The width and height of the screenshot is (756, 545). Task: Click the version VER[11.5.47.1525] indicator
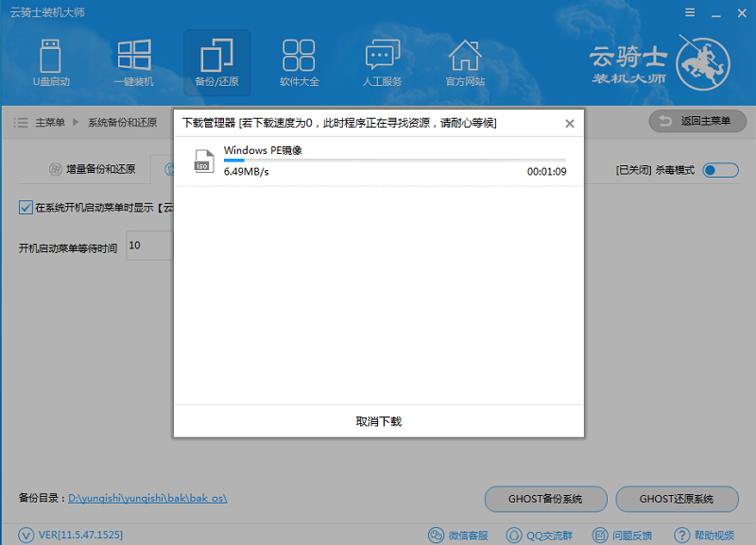[x=70, y=535]
